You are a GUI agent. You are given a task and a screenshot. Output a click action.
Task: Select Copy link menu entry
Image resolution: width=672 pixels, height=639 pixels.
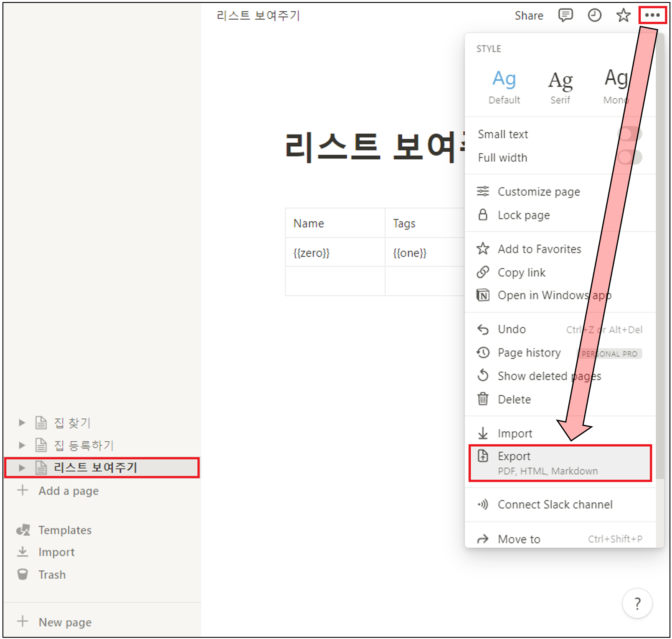point(560,272)
